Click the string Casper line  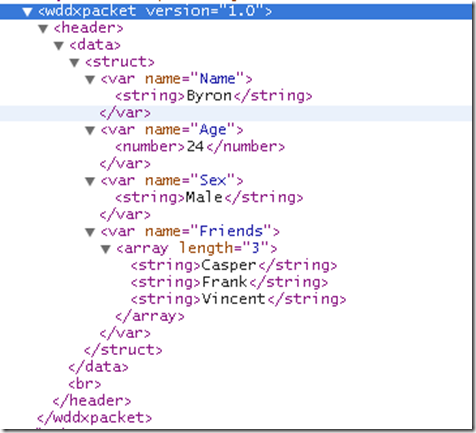point(234,265)
